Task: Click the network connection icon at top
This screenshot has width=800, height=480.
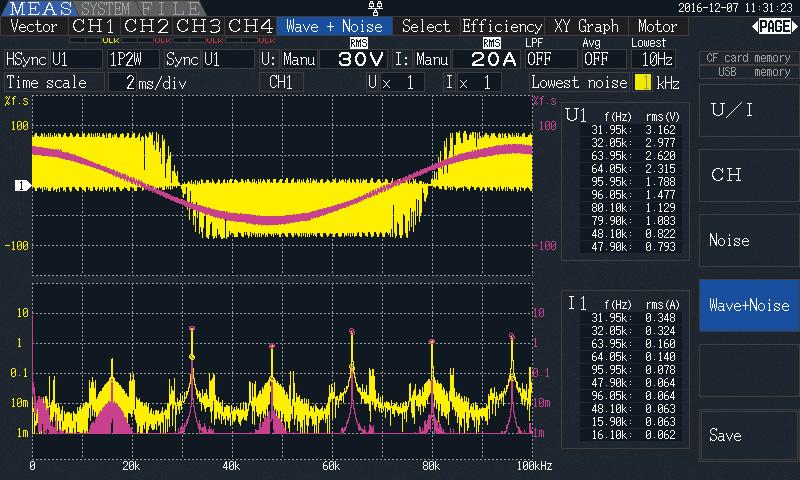Action: pos(376,8)
